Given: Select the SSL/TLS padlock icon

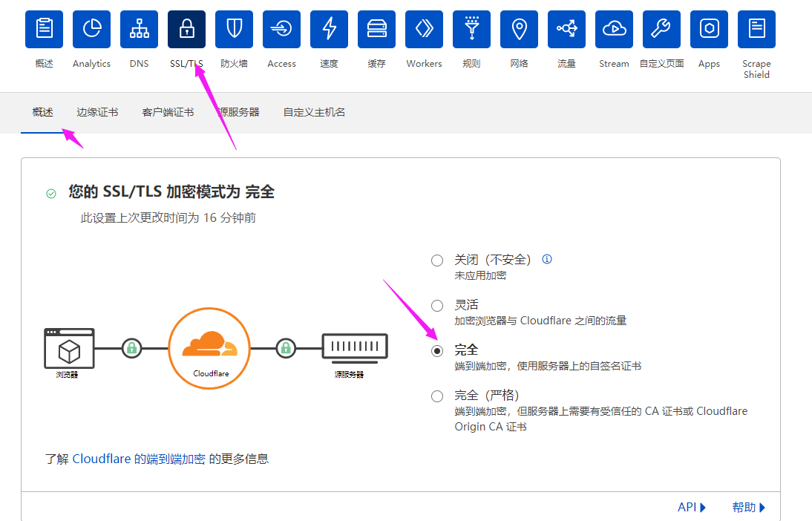Looking at the screenshot, I should [186, 29].
